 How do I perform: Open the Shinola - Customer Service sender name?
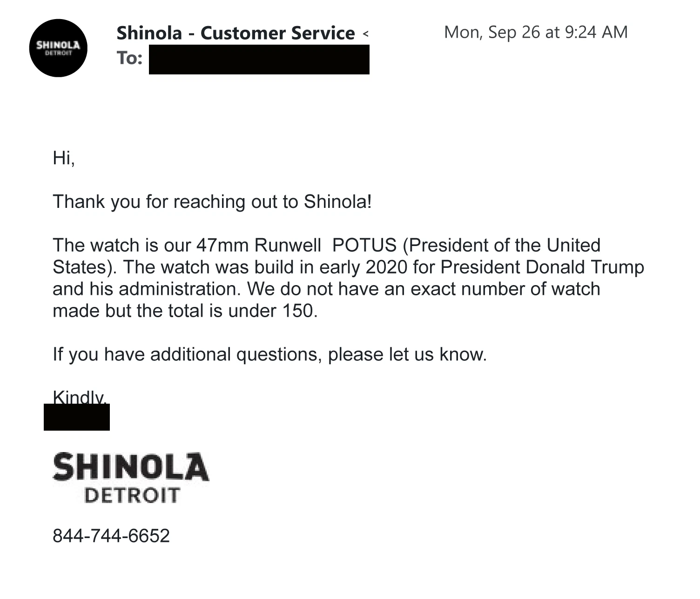point(236,33)
